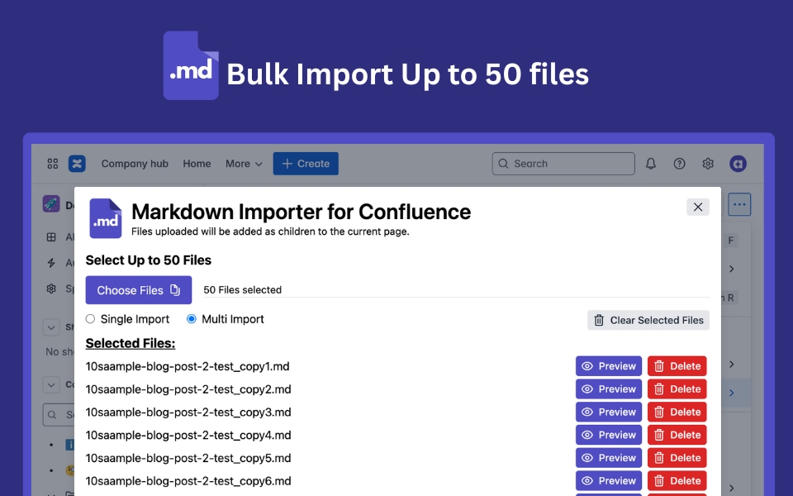Click the sidebar lightning bolt icon
Screen dimensions: 793x496
coord(51,262)
